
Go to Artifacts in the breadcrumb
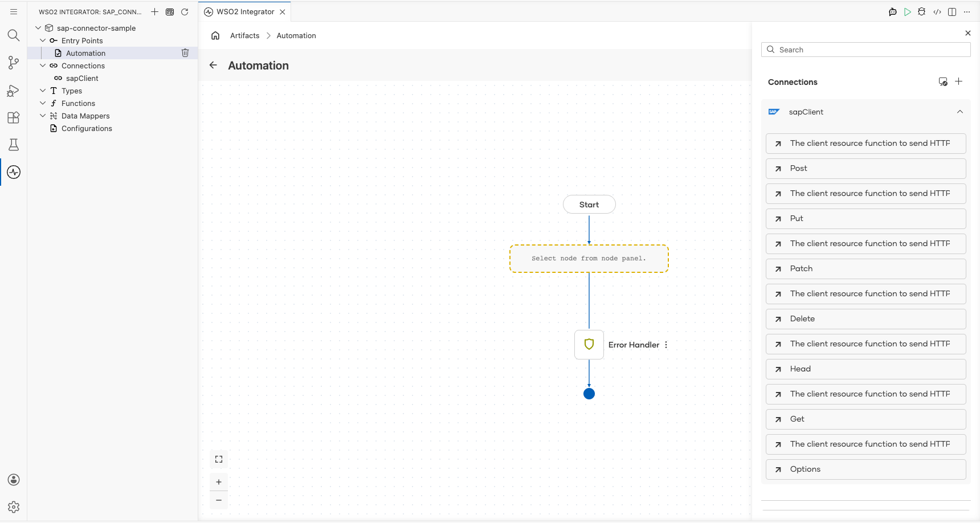(244, 35)
